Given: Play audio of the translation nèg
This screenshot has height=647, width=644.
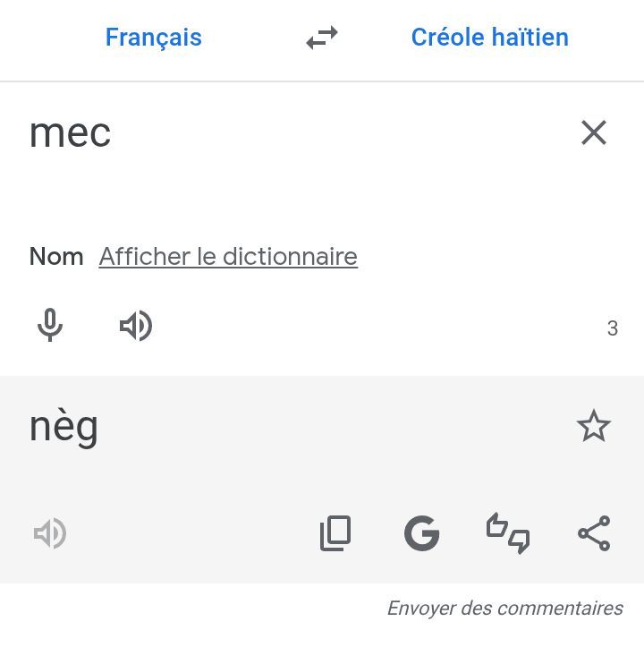Looking at the screenshot, I should [x=50, y=534].
